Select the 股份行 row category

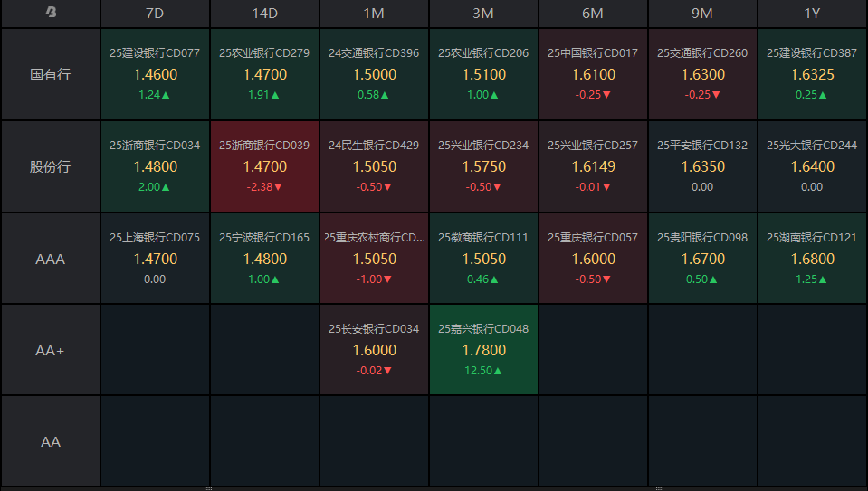pyautogui.click(x=51, y=167)
